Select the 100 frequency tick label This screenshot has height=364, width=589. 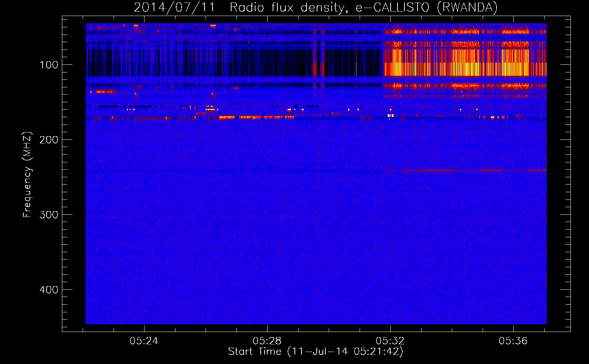click(49, 65)
